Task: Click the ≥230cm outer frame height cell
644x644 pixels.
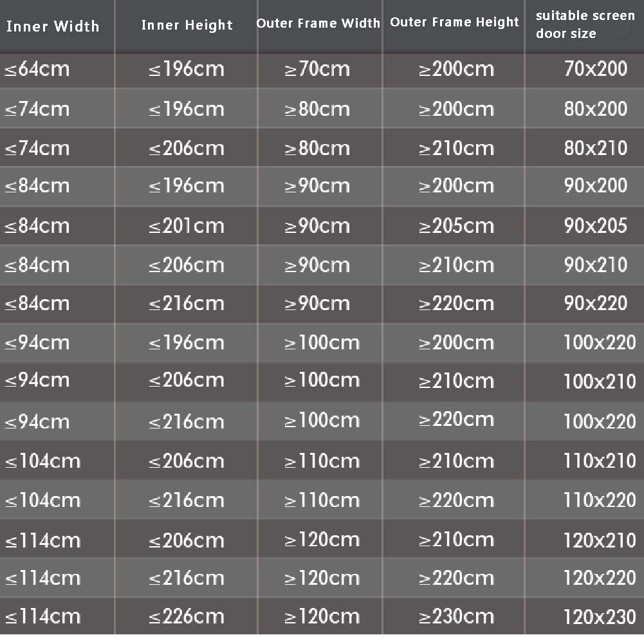Action: (456, 617)
